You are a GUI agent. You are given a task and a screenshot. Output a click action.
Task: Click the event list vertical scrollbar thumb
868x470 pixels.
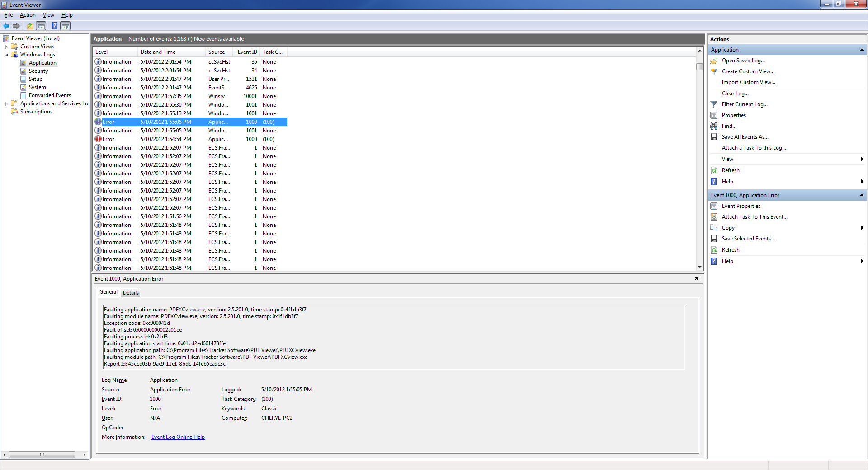(700, 66)
